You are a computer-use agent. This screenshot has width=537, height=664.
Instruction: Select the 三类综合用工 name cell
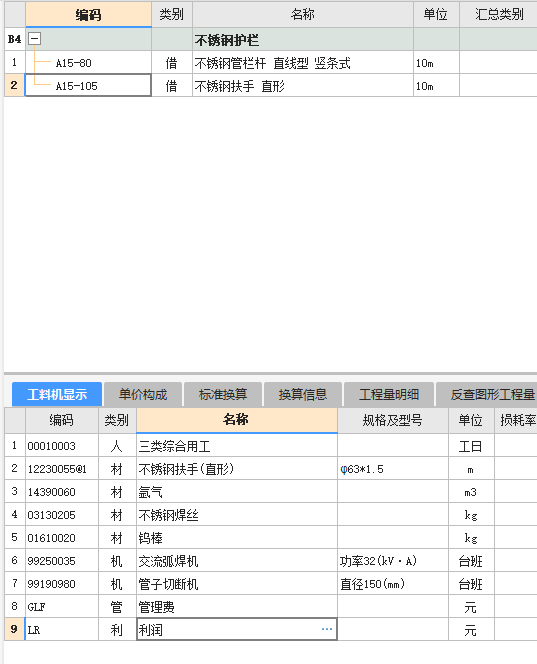237,445
